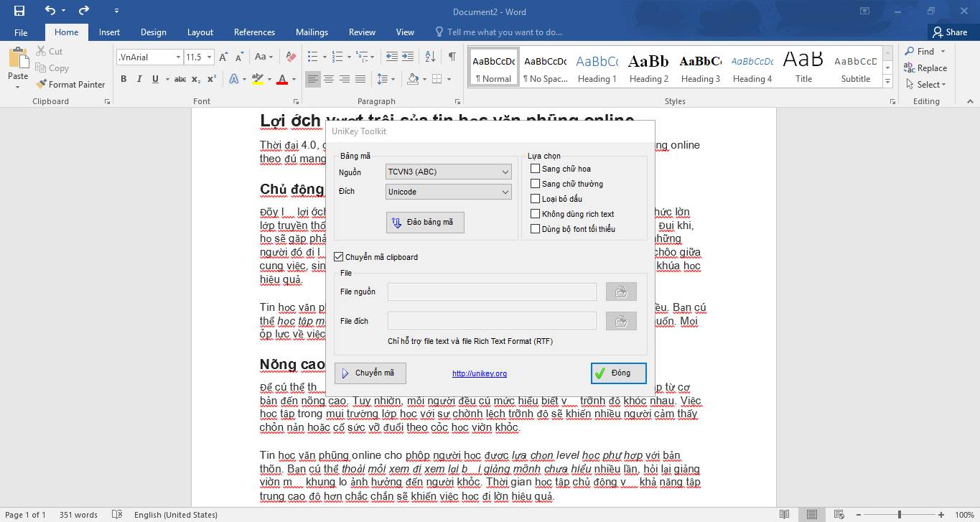
Task: Apply Strikethrough formatting
Action: coord(180,79)
